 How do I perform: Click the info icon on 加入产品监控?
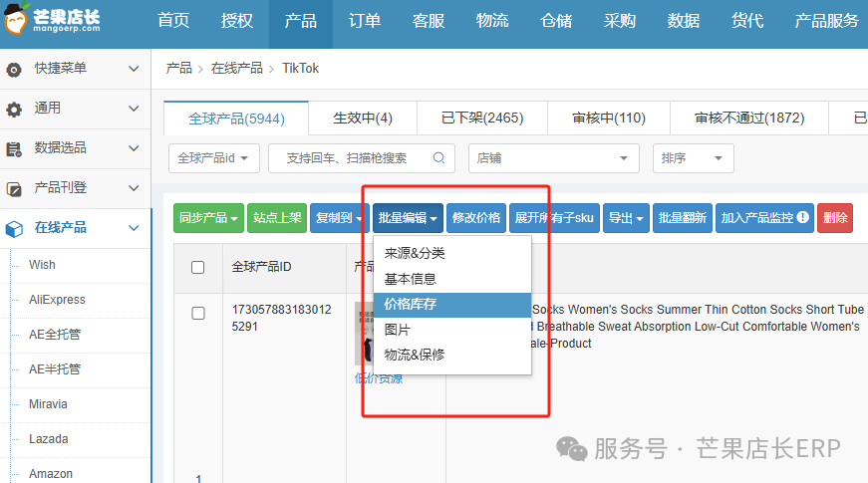tap(802, 217)
